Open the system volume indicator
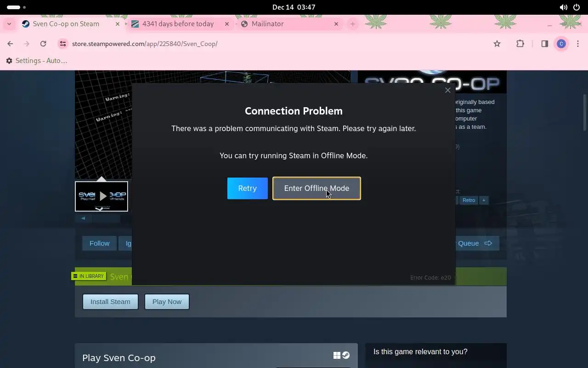Screen dimensions: 588x368 [563, 7]
